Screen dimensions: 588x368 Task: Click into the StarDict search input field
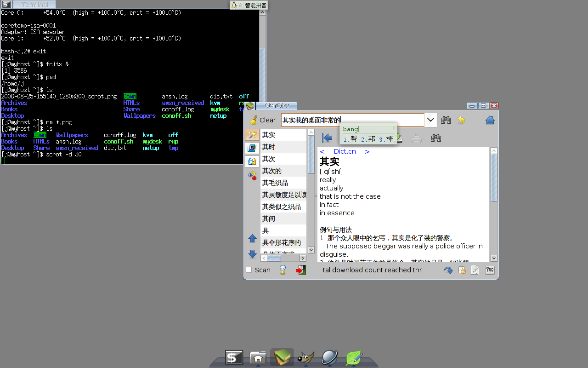pyautogui.click(x=353, y=120)
